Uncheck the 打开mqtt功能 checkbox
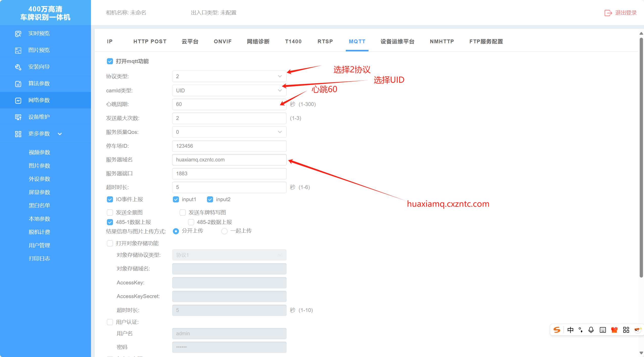 pyautogui.click(x=110, y=61)
